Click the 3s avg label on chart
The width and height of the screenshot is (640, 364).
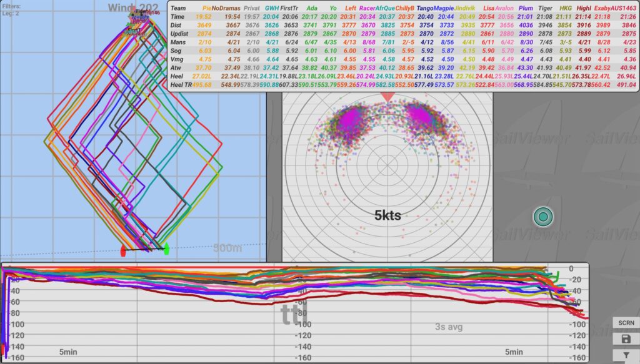[x=449, y=327]
